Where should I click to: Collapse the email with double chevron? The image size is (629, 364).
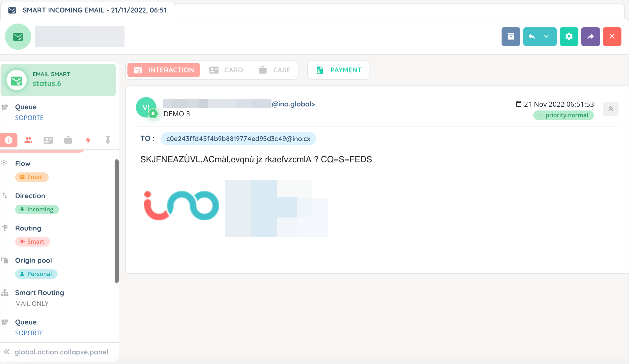[610, 109]
